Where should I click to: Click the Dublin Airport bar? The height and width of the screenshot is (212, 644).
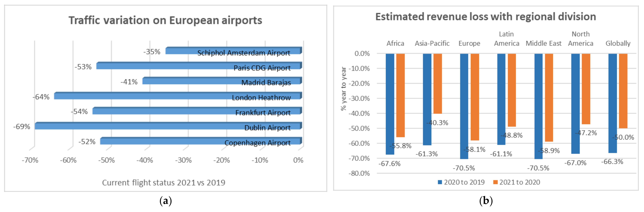coord(140,126)
